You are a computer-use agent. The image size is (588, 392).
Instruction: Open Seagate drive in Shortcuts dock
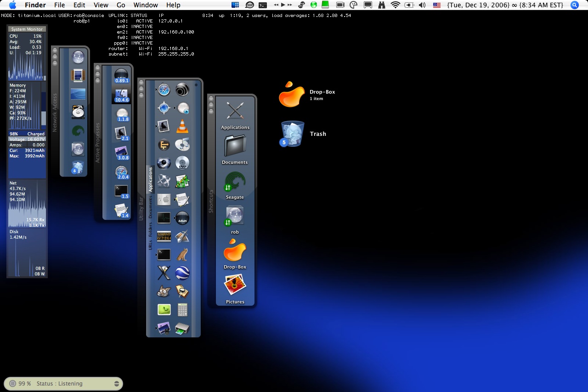pyautogui.click(x=235, y=185)
